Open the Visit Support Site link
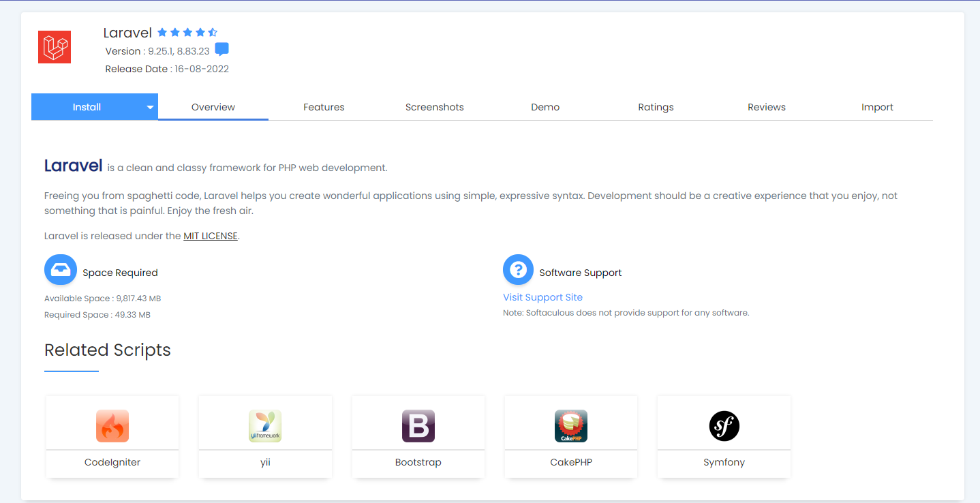This screenshot has height=503, width=980. [542, 297]
